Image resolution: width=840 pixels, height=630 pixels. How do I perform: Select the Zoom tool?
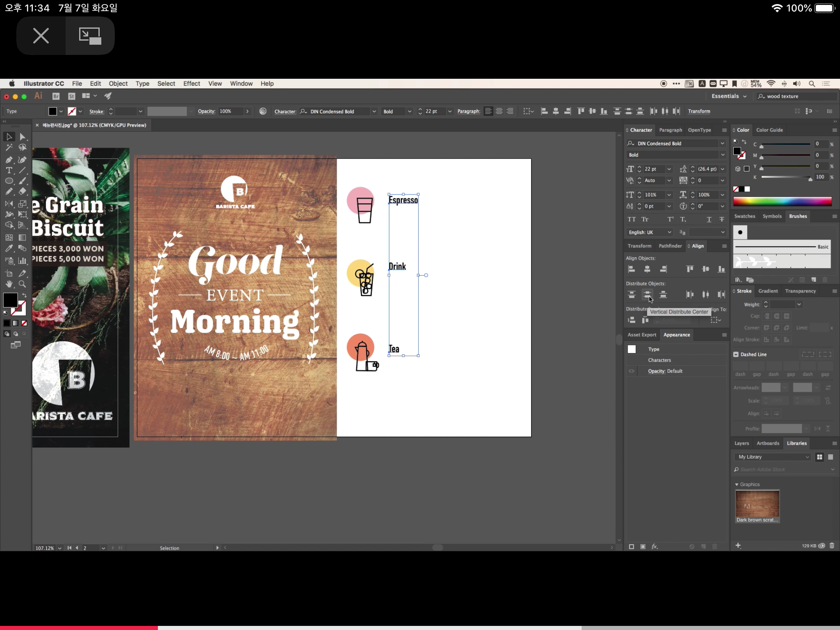click(x=23, y=284)
